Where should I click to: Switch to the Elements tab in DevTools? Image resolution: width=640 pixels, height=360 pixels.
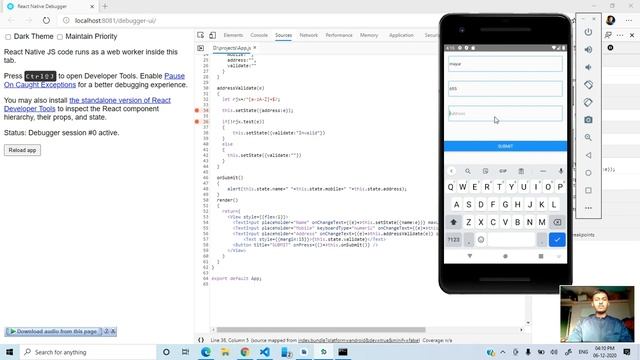[233, 36]
